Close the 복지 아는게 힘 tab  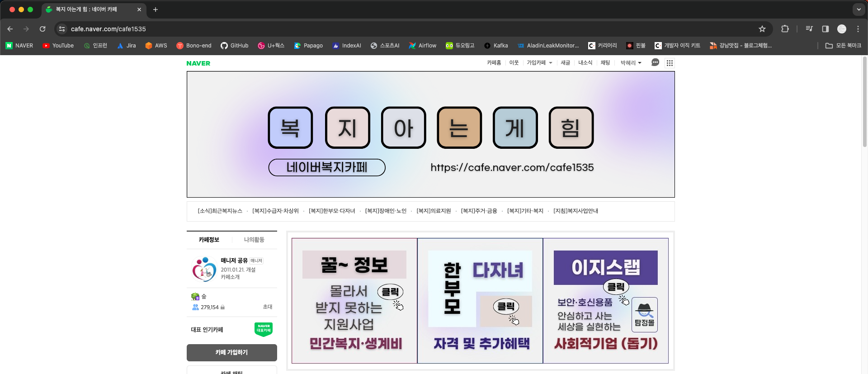coord(139,9)
